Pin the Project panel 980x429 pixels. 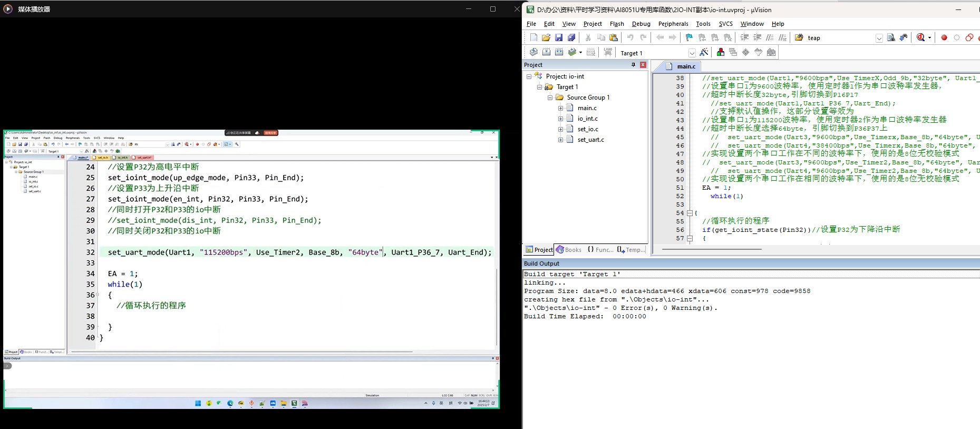[633, 65]
